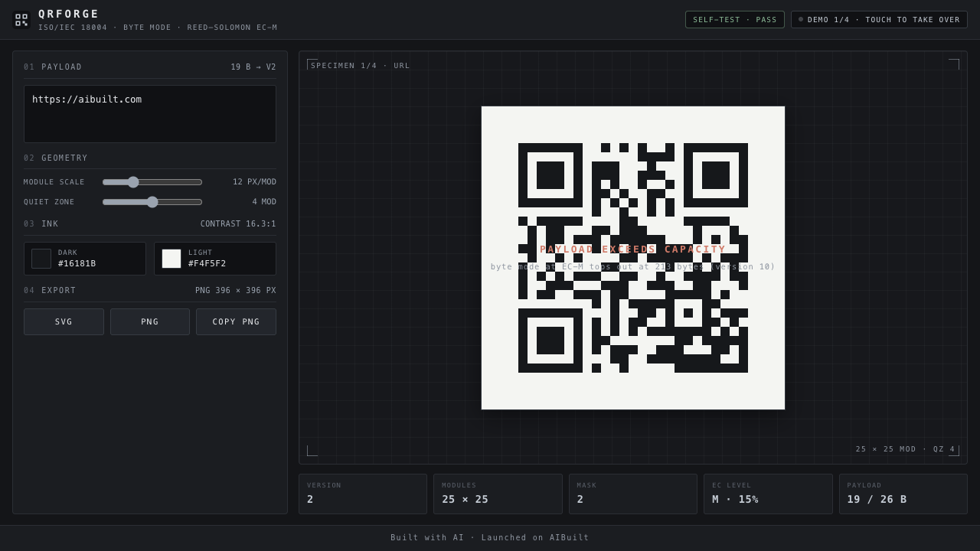The height and width of the screenshot is (551, 980).
Task: Click DEMO 1/4 touch to take over
Action: pyautogui.click(x=879, y=20)
